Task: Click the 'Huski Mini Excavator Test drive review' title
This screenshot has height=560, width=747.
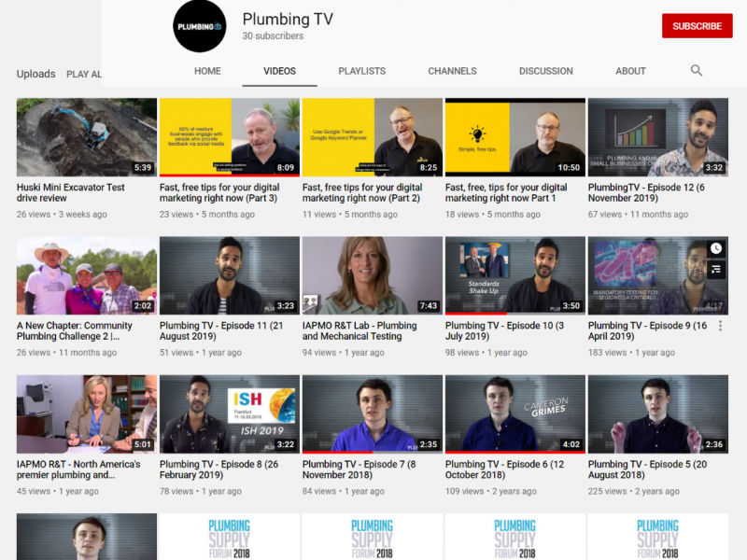Action: [71, 192]
